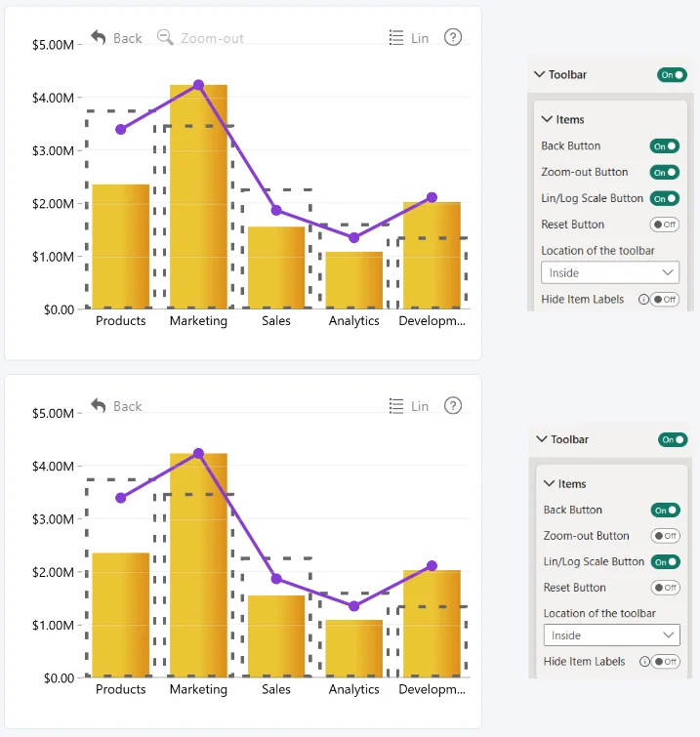700x737 pixels.
Task: Click Analytics axis label in upper chart
Action: [354, 321]
